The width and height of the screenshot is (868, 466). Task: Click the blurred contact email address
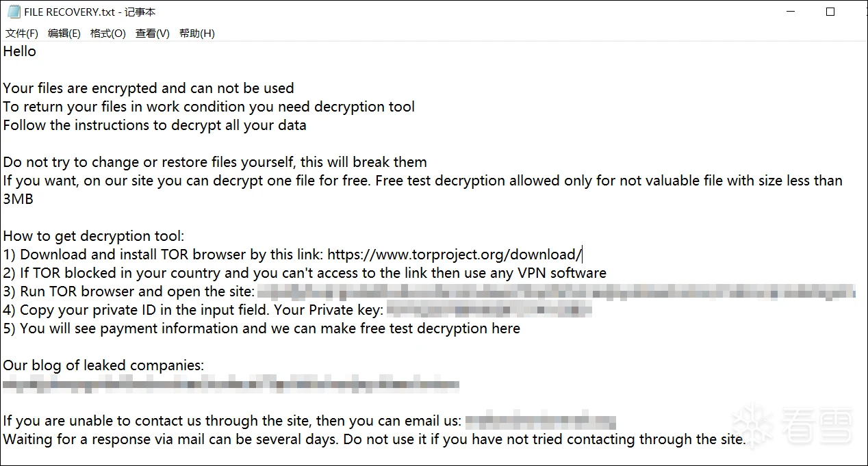[x=540, y=421]
